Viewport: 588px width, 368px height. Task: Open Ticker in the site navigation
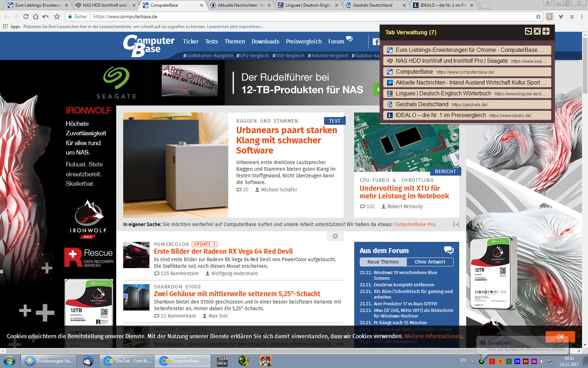point(190,41)
